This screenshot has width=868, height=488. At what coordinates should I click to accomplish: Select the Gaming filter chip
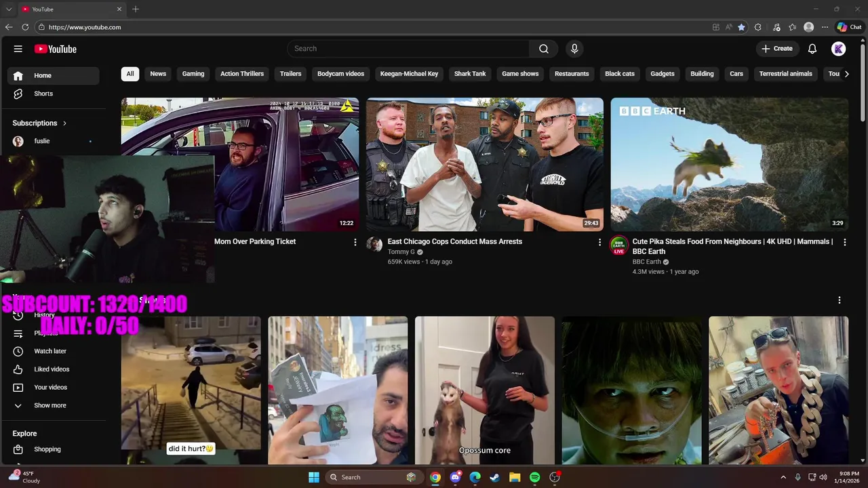(193, 74)
